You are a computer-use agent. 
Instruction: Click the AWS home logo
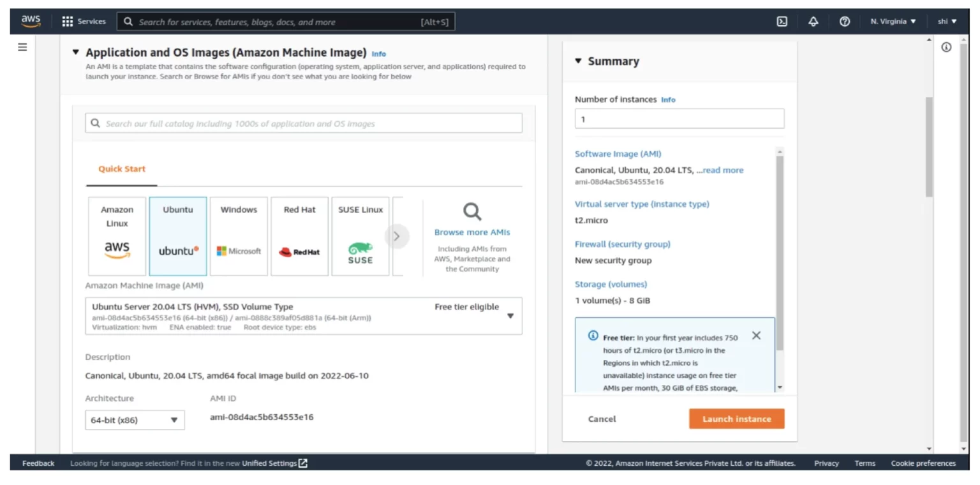coord(30,21)
